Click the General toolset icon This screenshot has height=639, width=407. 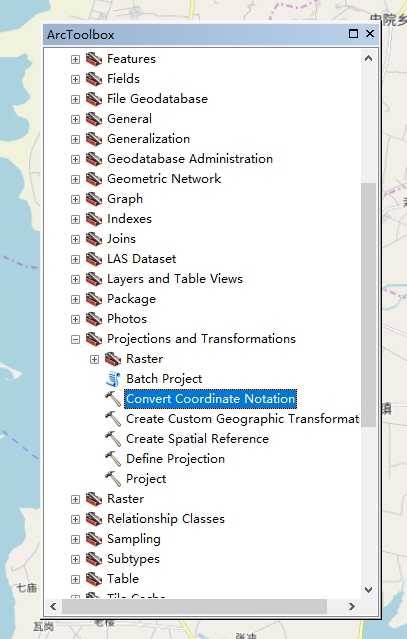pos(94,119)
